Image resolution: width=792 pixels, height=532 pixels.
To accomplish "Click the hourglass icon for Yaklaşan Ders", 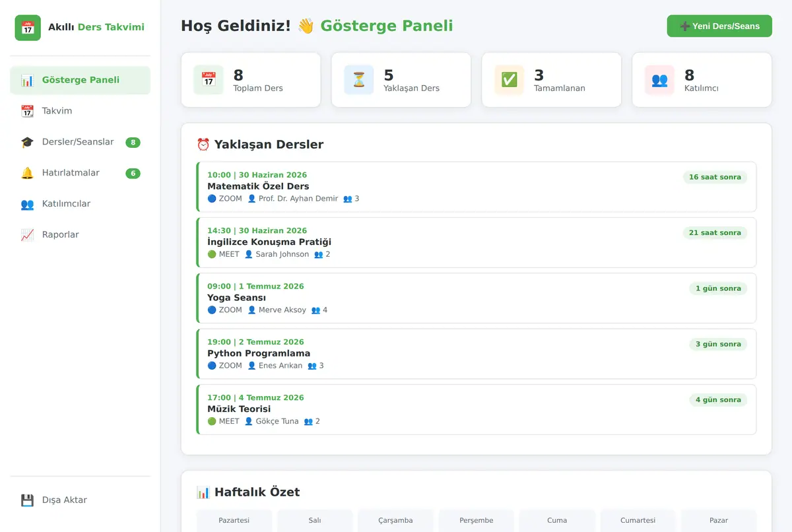I will coord(358,80).
